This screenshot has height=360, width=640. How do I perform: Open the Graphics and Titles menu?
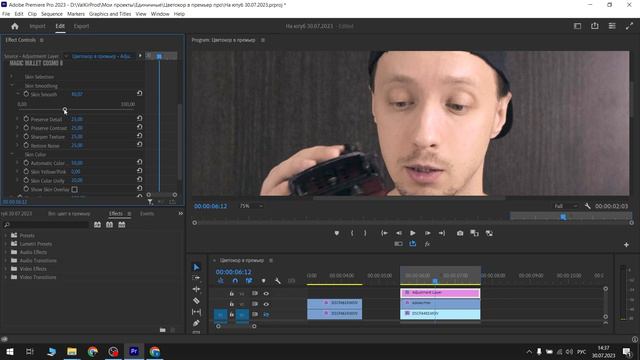point(110,14)
